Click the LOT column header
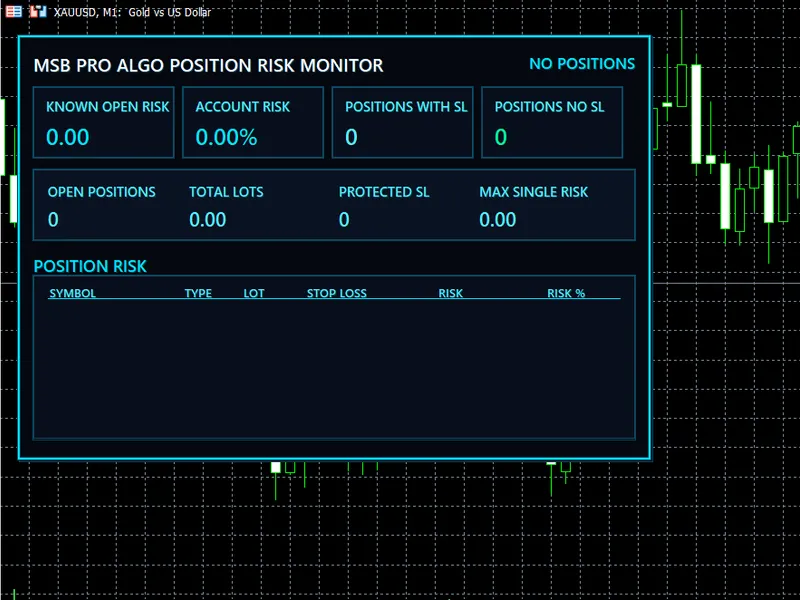 pyautogui.click(x=254, y=293)
